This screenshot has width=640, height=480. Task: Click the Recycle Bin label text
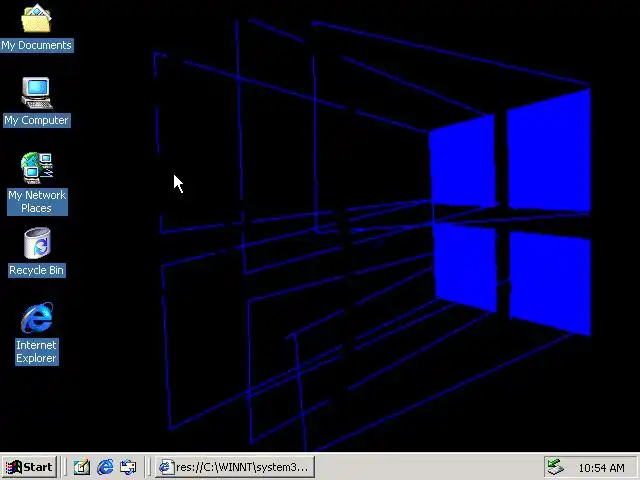tap(37, 270)
